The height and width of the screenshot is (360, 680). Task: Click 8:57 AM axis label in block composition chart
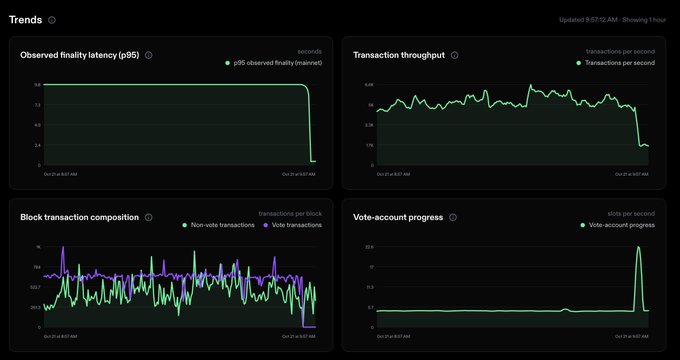(60, 336)
